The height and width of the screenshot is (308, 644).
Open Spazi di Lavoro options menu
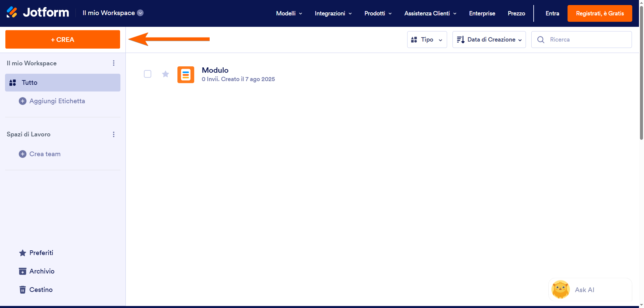click(113, 134)
